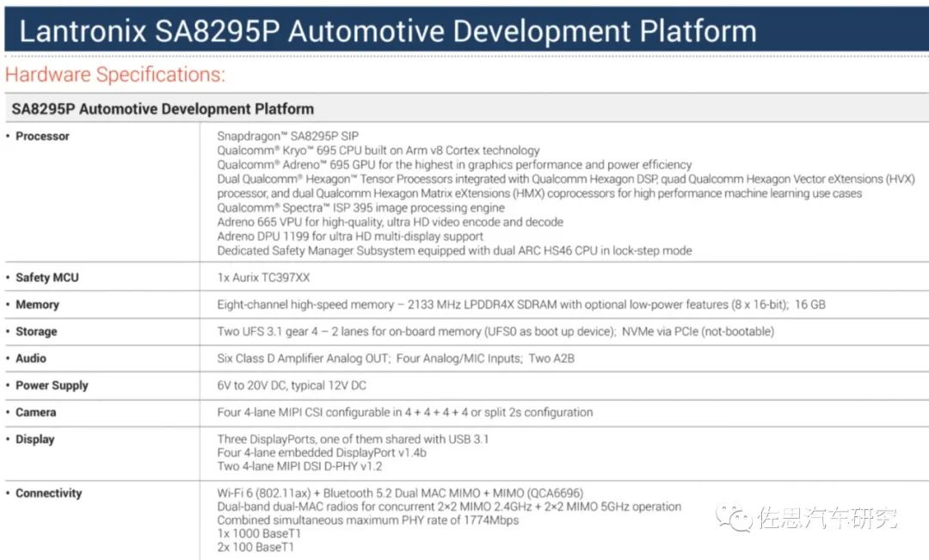
Task: Click the 'SA8295P Automotive Development Platform' table header
Action: coord(163,109)
